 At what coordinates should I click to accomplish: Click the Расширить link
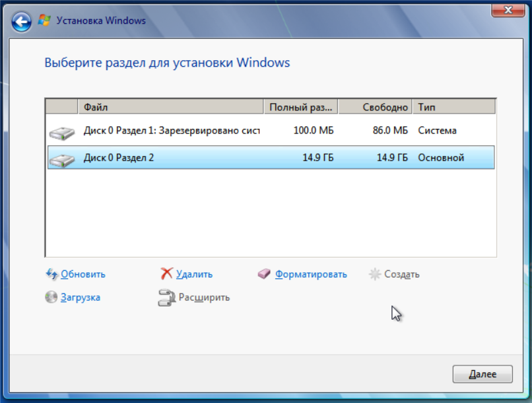[x=204, y=297]
